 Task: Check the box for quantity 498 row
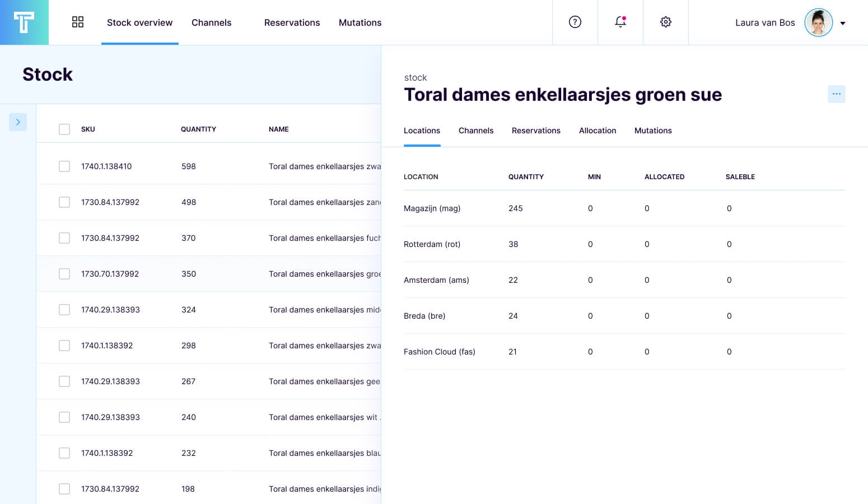click(64, 202)
